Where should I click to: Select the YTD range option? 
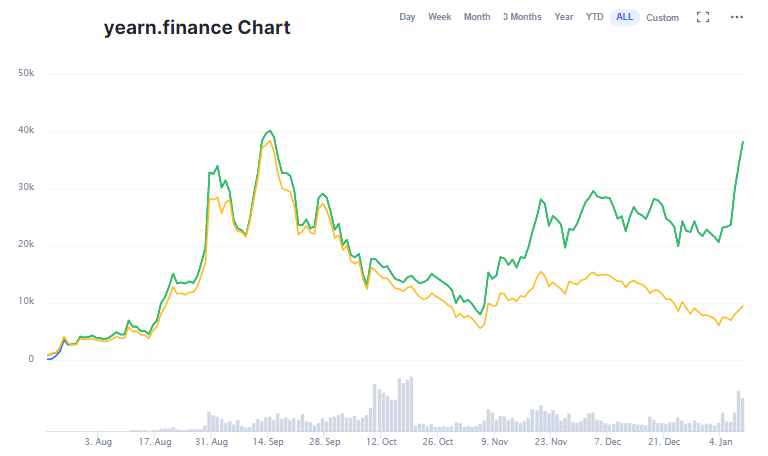coord(594,17)
